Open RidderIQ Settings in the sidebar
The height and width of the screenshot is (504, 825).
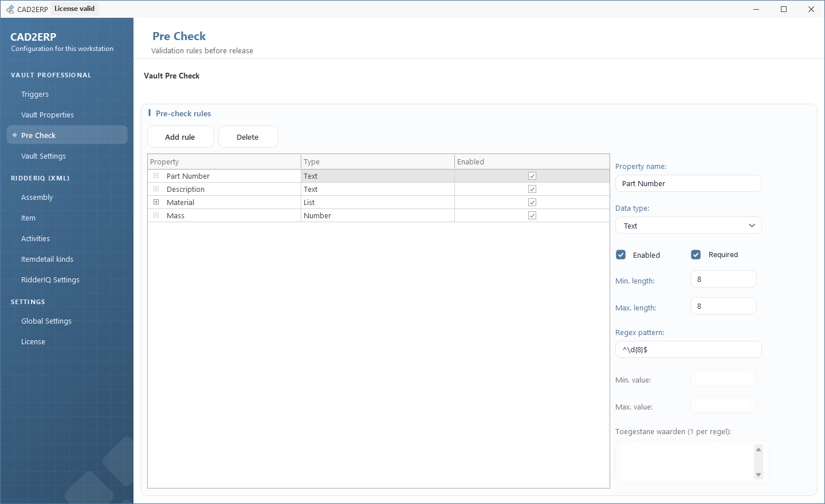point(66,280)
